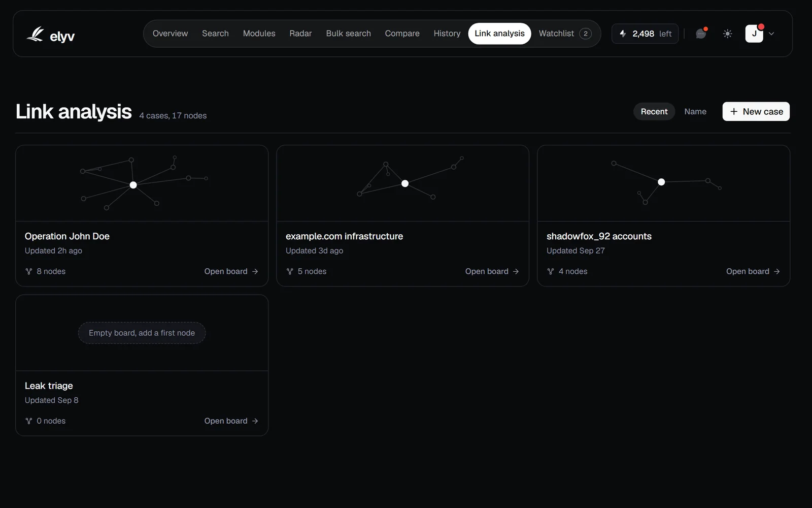Viewport: 812px width, 508px height.
Task: Sort cases by Recent
Action: 654,111
